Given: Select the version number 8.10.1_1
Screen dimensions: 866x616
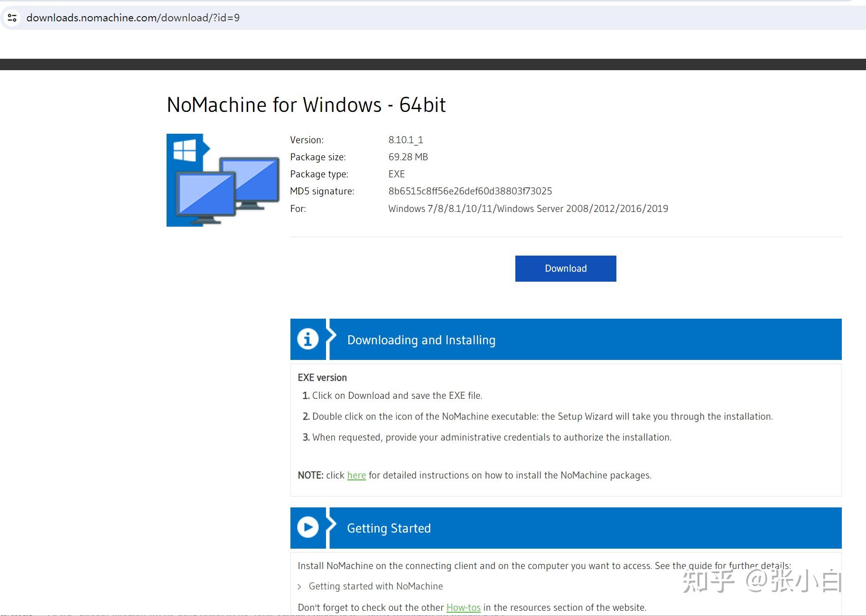Looking at the screenshot, I should [x=406, y=140].
